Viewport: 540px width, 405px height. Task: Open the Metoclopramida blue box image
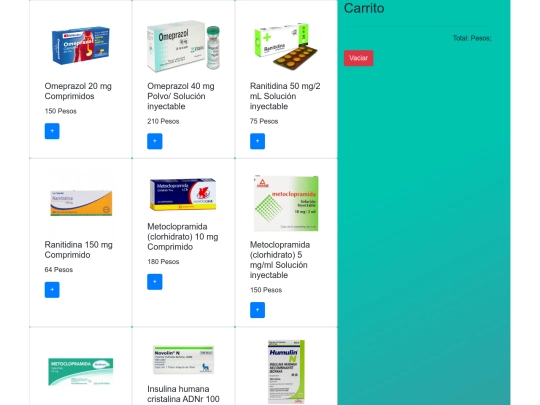point(183,194)
